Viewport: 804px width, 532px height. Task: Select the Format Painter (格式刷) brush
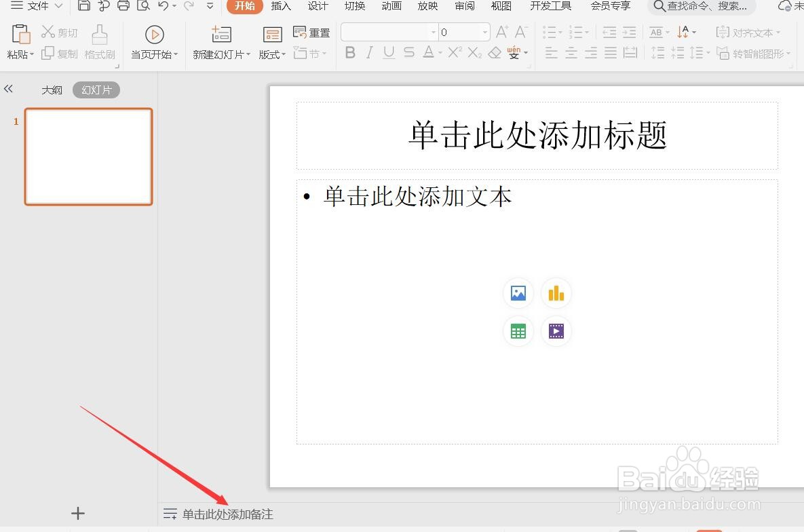tap(100, 42)
